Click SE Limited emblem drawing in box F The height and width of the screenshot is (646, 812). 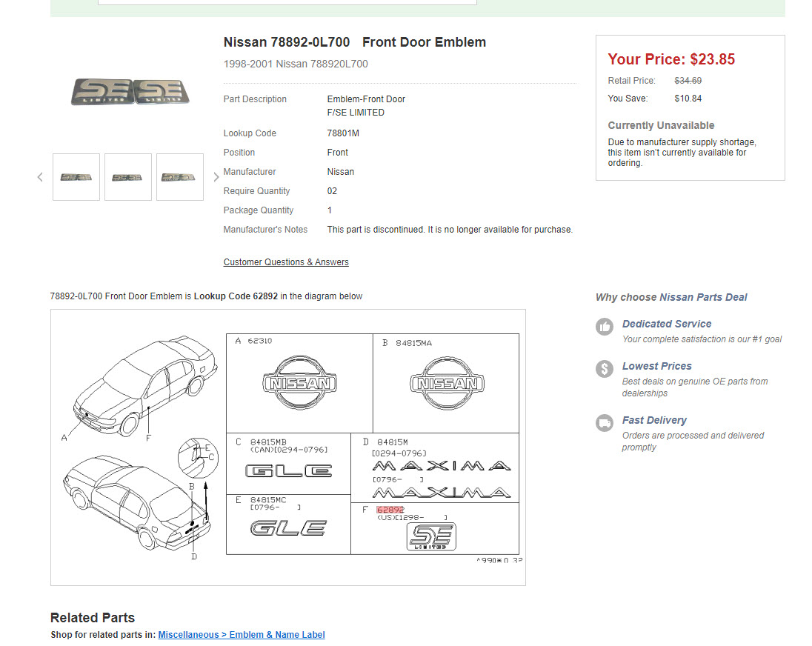point(432,536)
